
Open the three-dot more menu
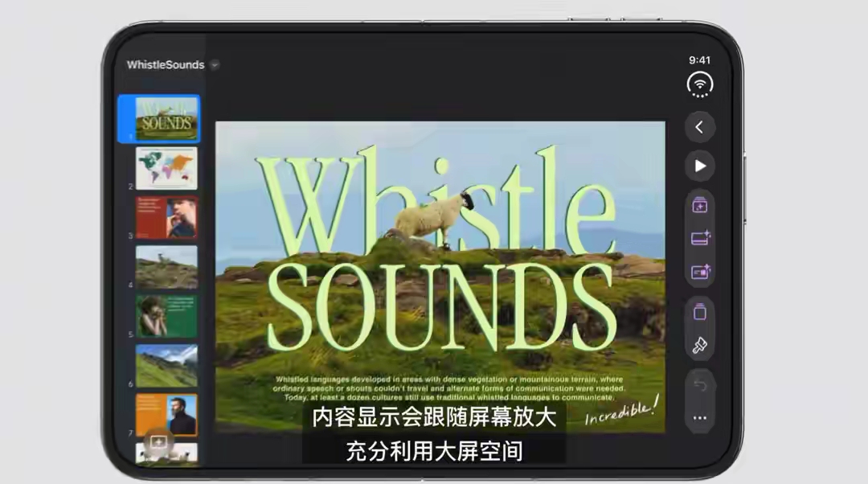click(700, 418)
